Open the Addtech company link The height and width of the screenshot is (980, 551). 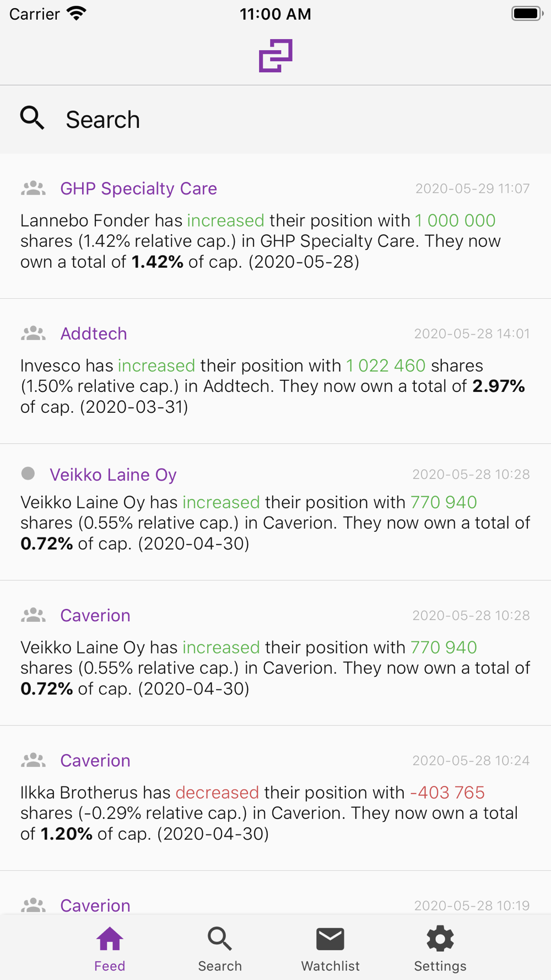point(94,333)
